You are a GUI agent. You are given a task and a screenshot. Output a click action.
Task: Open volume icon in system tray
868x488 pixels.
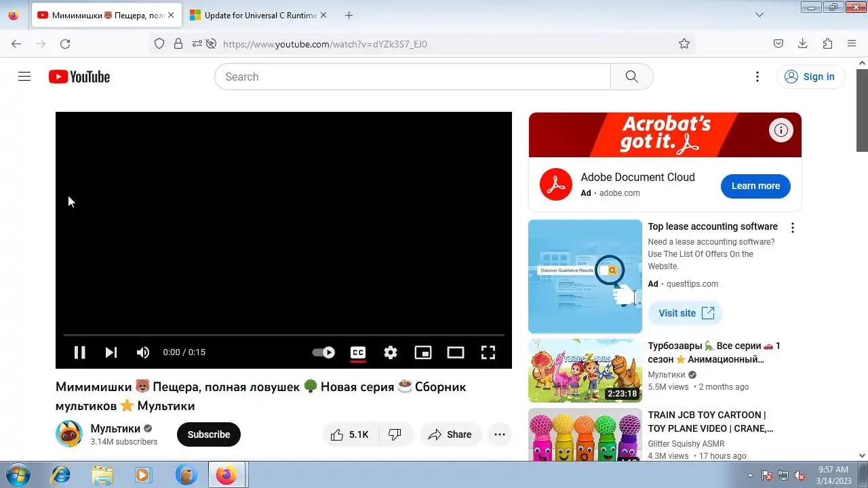pos(800,475)
